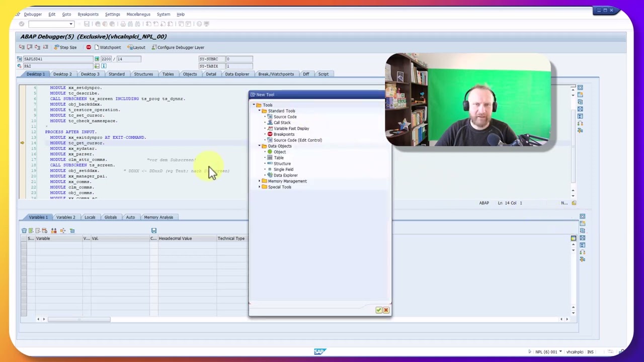Click the command input field
The width and height of the screenshot is (644, 362).
tap(48, 24)
